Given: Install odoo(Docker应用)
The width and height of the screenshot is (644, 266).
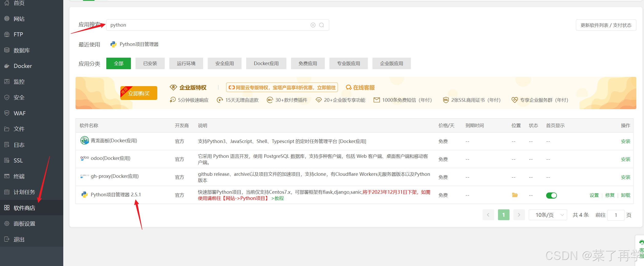Looking at the screenshot, I should [x=626, y=159].
